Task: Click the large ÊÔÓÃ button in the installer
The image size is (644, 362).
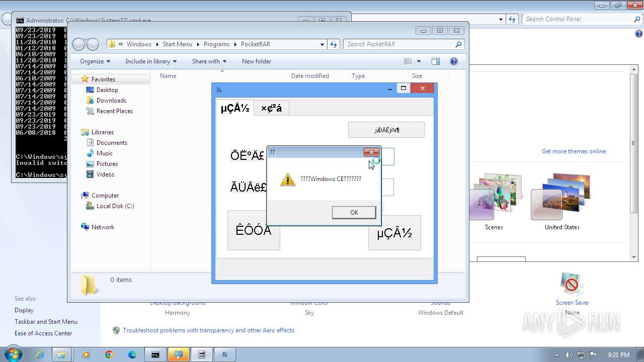Action: 254,230
